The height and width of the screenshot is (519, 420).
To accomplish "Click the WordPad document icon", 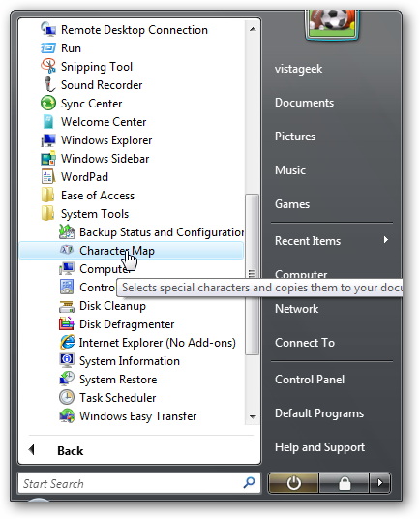I will (x=48, y=176).
